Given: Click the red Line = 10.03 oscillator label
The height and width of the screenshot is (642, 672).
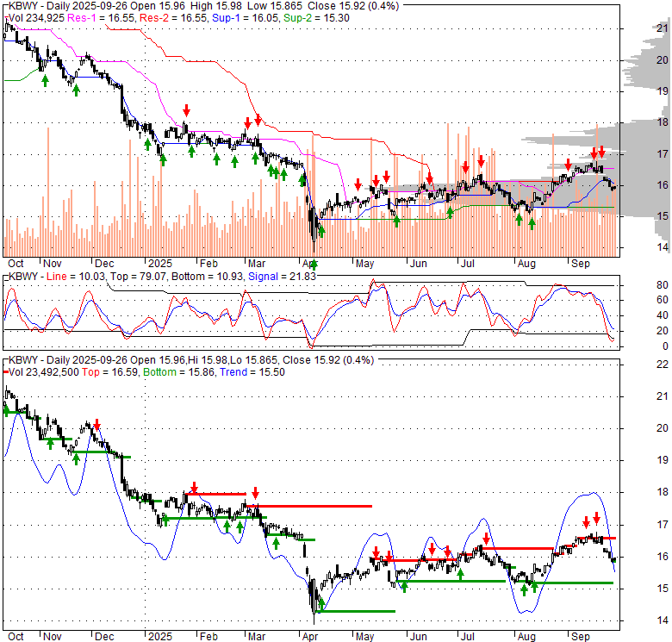Looking at the screenshot, I should tap(76, 277).
